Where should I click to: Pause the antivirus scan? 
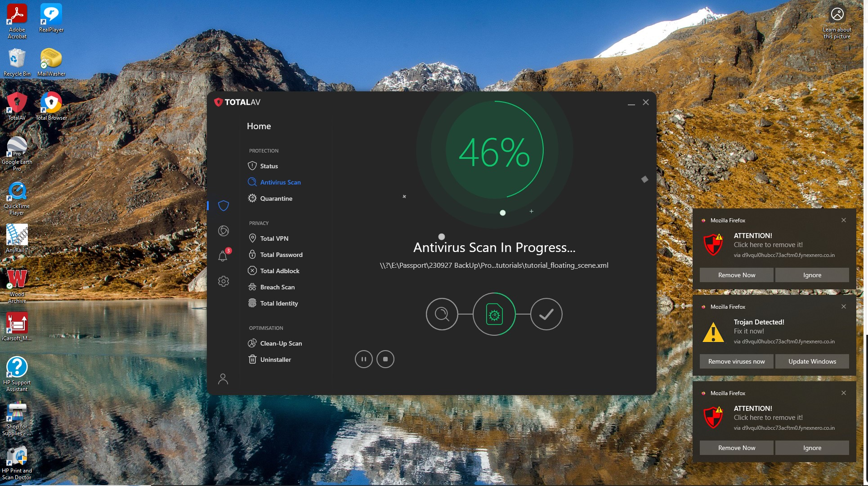click(363, 359)
